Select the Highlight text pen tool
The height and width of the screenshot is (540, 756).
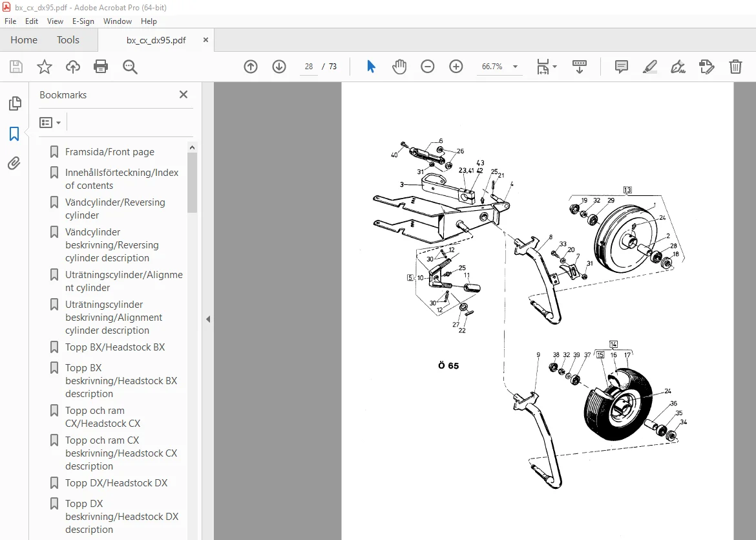point(650,67)
